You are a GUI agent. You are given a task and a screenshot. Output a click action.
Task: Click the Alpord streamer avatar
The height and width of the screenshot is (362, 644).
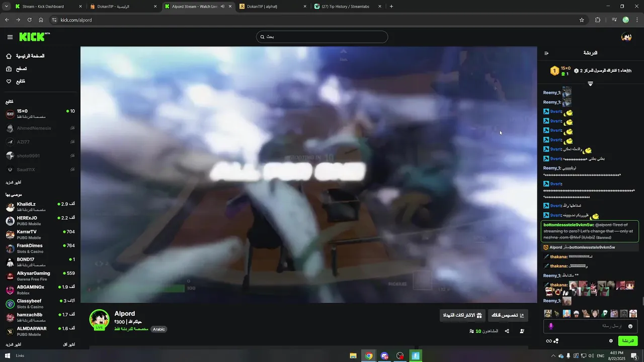click(99, 320)
